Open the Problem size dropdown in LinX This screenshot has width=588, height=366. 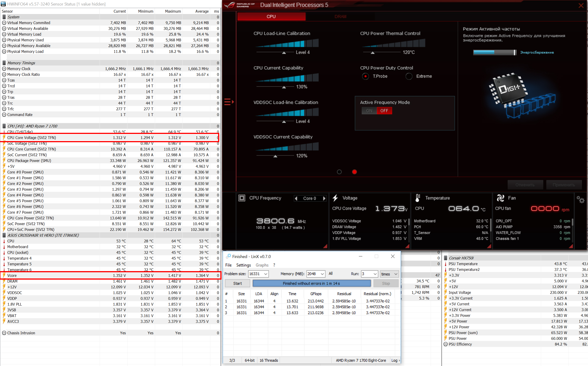(x=266, y=274)
